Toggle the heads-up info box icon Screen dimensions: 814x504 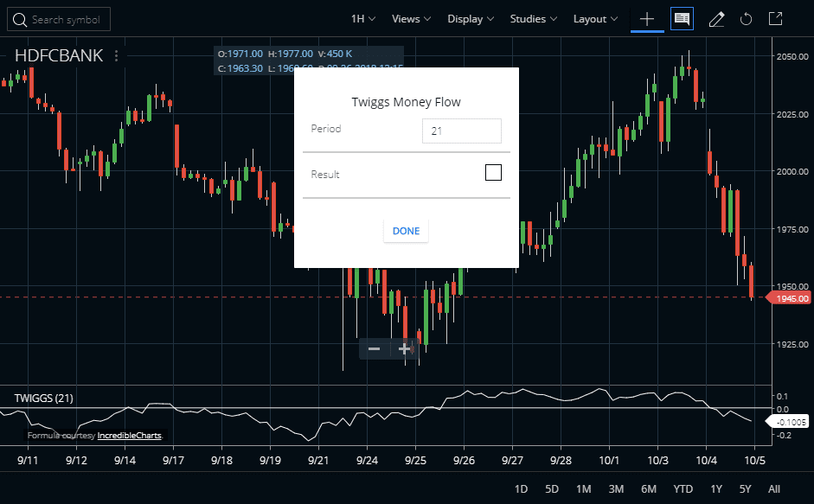tap(682, 19)
